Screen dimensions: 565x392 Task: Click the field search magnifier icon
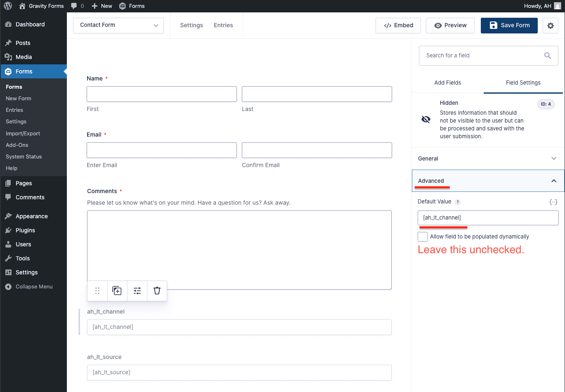548,55
